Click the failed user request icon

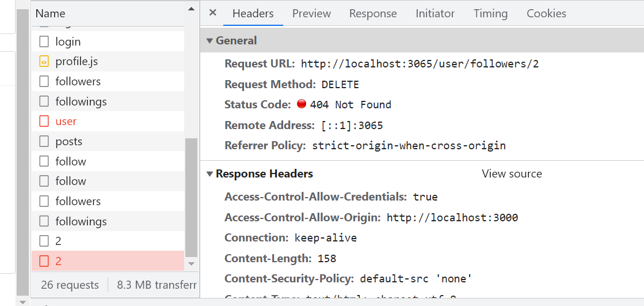coord(44,122)
